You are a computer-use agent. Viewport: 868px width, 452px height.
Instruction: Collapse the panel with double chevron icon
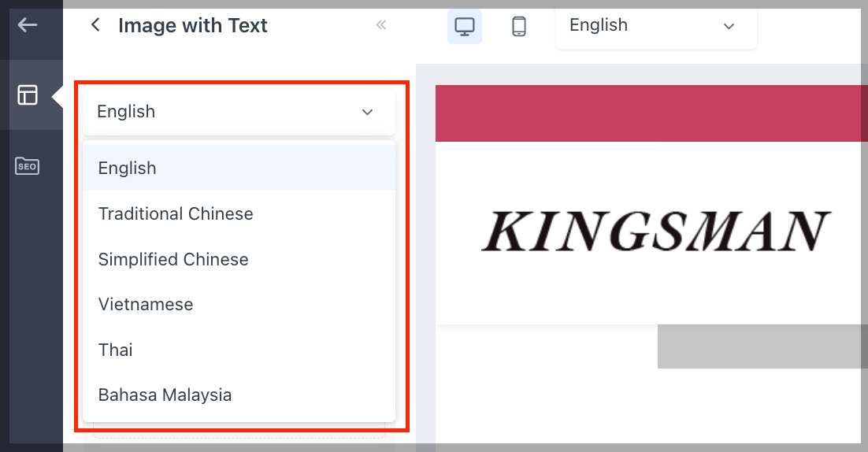tap(381, 24)
